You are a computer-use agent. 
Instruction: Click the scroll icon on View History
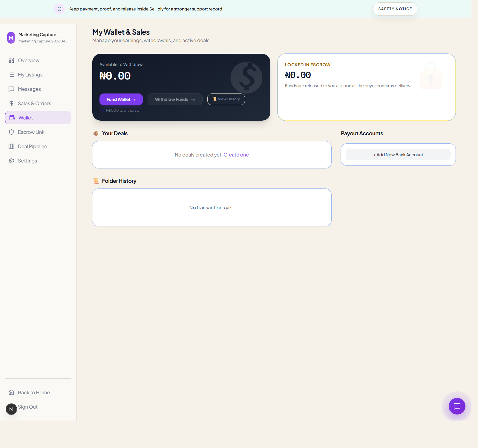[x=215, y=99]
